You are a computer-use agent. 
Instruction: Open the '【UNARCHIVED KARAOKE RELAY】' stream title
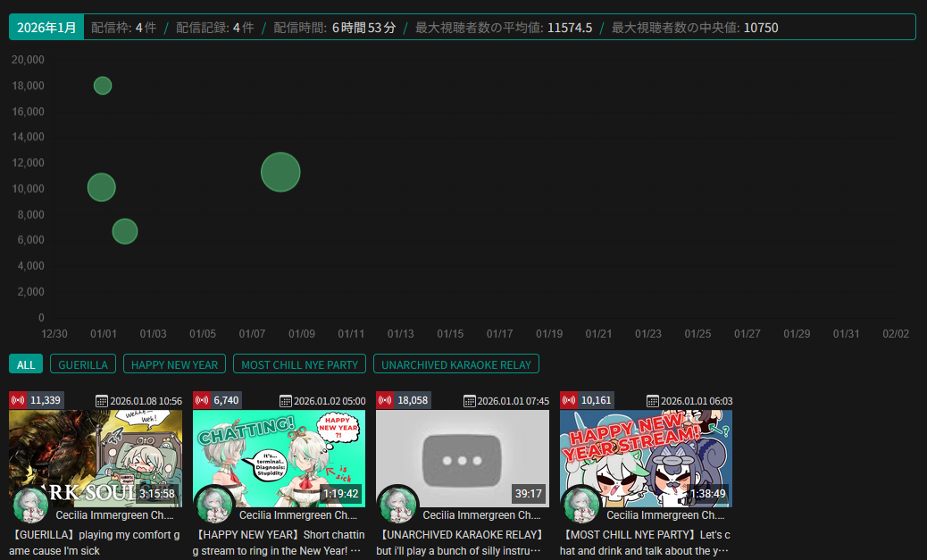(461, 543)
